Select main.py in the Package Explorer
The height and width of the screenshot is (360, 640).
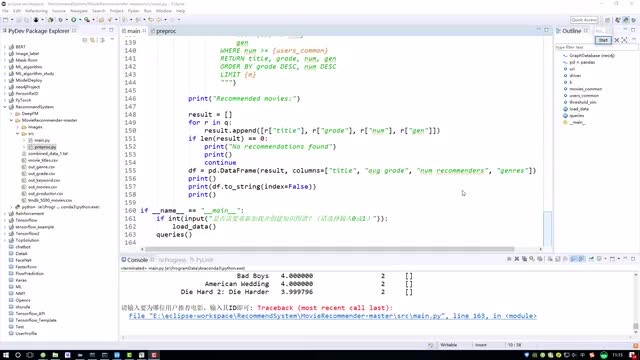(42, 140)
